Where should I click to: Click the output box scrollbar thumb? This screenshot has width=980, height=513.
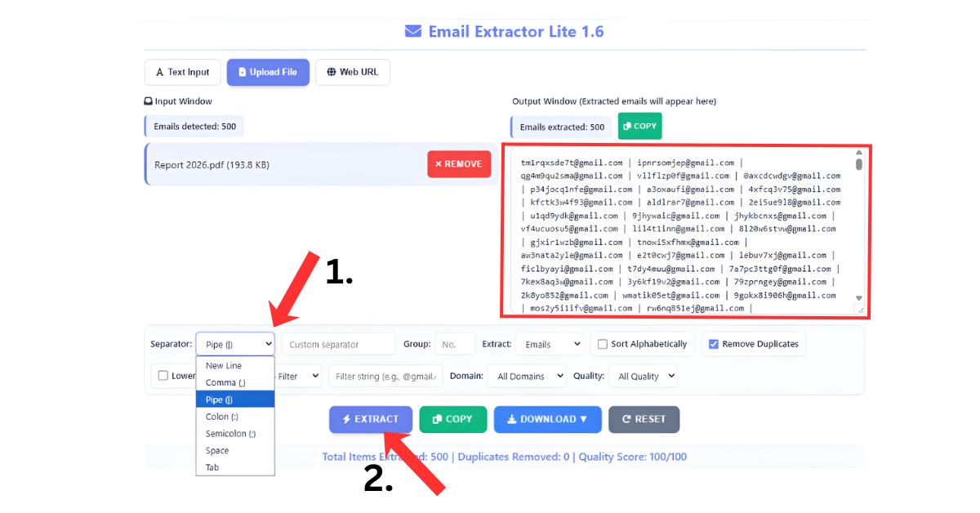(859, 164)
